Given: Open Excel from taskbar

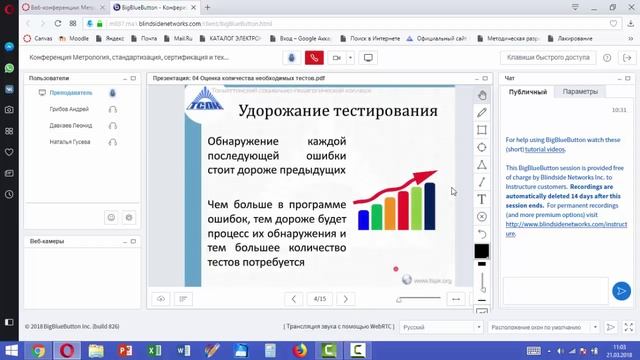Looking at the screenshot, I should (154, 351).
